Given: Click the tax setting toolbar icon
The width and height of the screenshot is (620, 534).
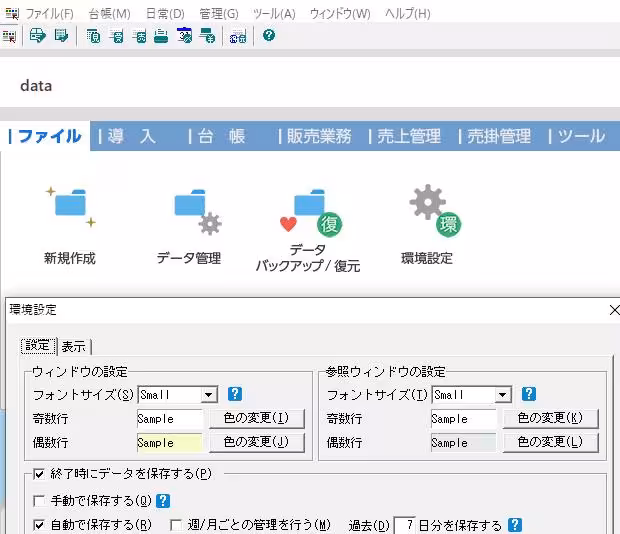Looking at the screenshot, I should tap(238, 36).
